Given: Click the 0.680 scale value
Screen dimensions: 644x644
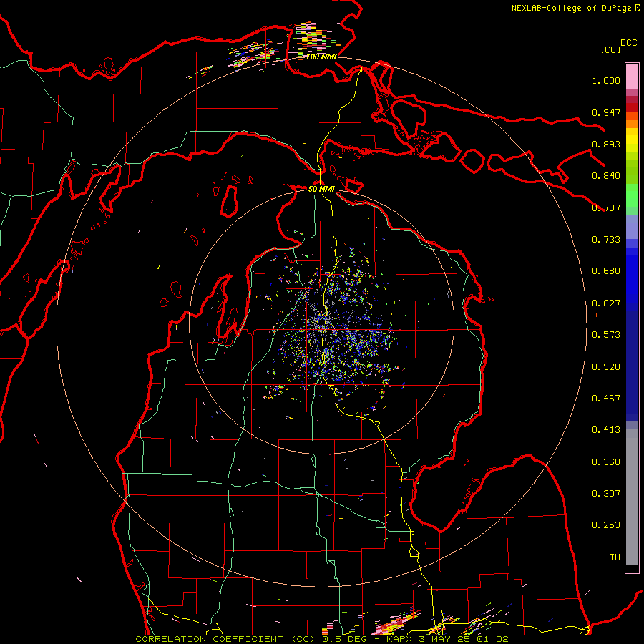Looking at the screenshot, I should (x=606, y=271).
